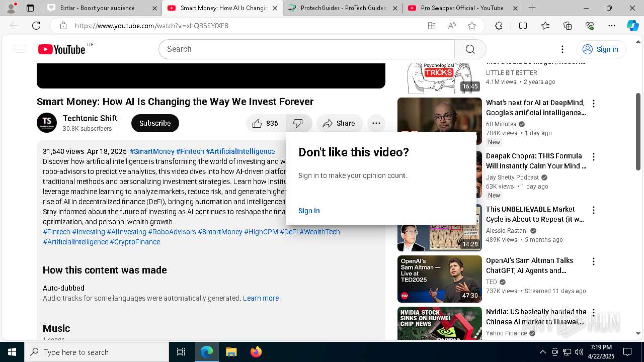This screenshot has height=362, width=644.
Task: Refresh the page in Edge
Action: [36, 26]
